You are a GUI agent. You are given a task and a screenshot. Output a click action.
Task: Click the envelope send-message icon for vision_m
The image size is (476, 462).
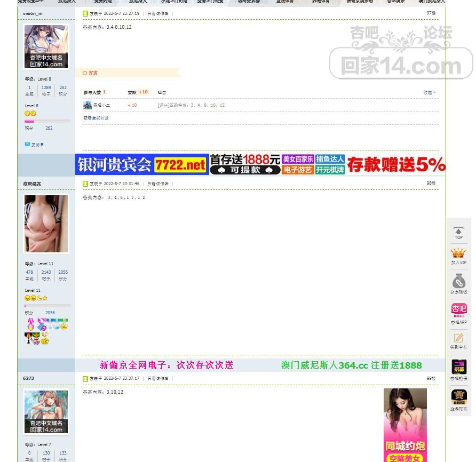point(27,144)
